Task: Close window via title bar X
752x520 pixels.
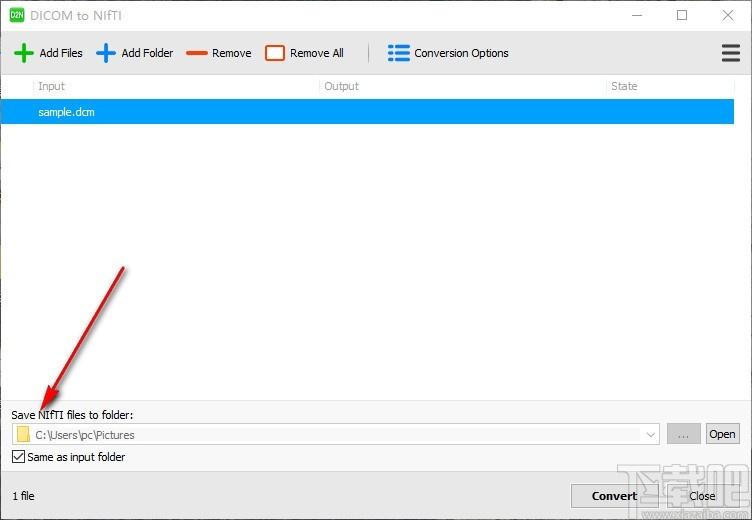Action: tap(728, 15)
